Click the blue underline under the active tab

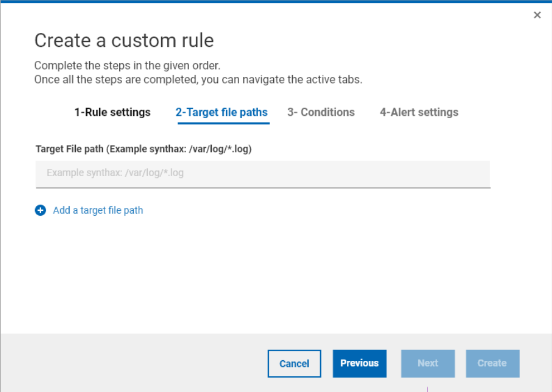[x=223, y=123]
